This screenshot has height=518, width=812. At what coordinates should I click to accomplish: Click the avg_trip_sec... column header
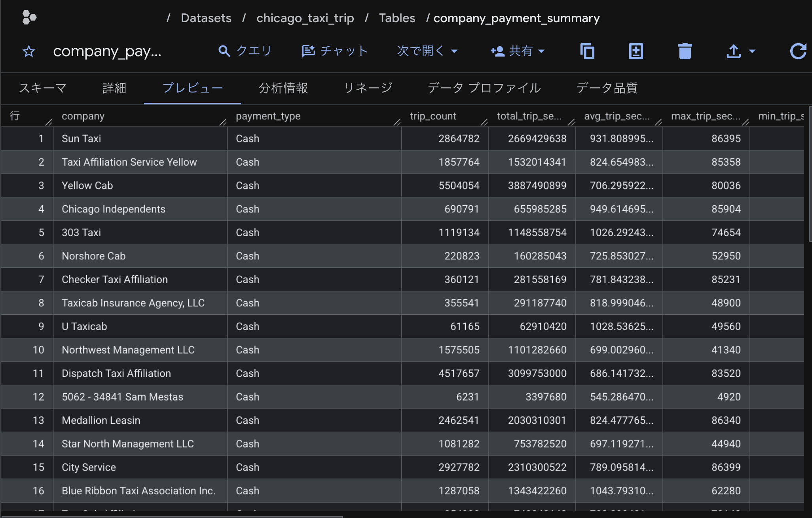pos(617,116)
